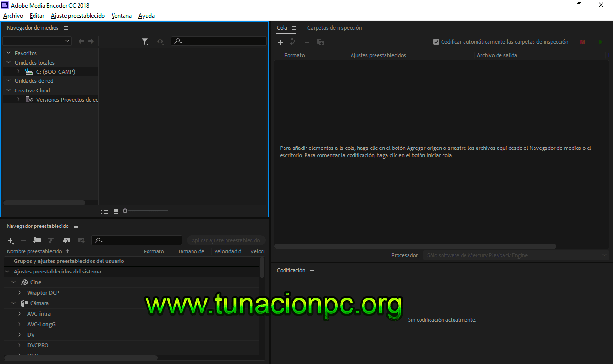Click the Cola panel horizontal scrollbar

point(415,246)
